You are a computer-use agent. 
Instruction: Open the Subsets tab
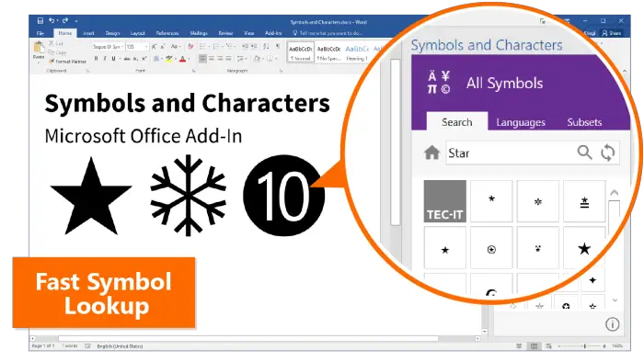click(x=584, y=122)
